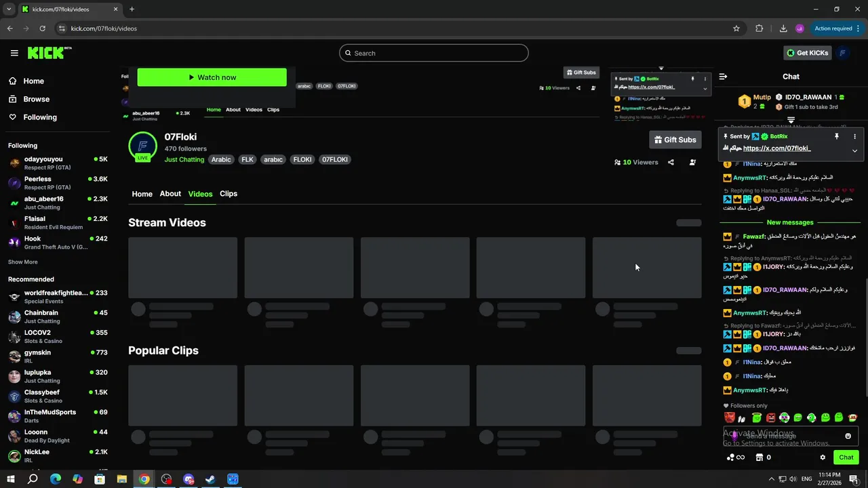
Task: Open abu_abeer16 channel in the sidebar
Action: [x=58, y=203]
